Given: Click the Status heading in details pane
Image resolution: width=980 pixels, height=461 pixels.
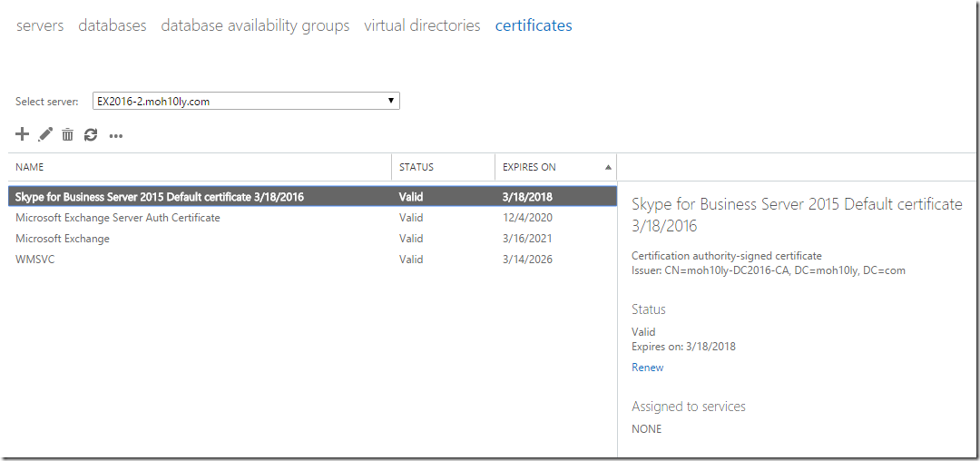Looking at the screenshot, I should tap(649, 309).
